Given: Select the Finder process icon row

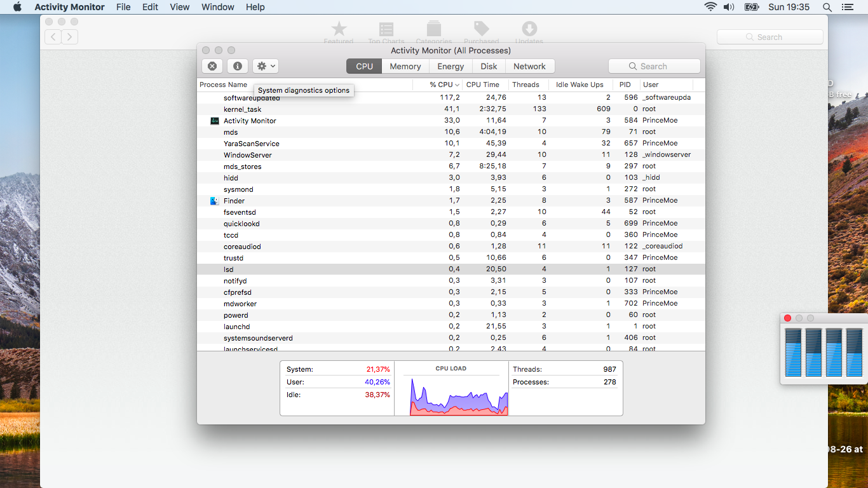Looking at the screenshot, I should click(x=215, y=201).
